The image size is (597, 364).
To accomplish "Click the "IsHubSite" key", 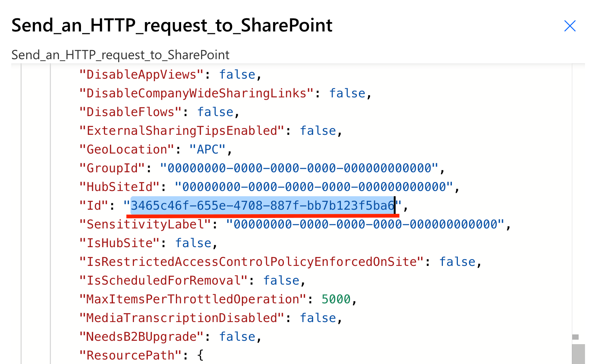I will click(120, 243).
